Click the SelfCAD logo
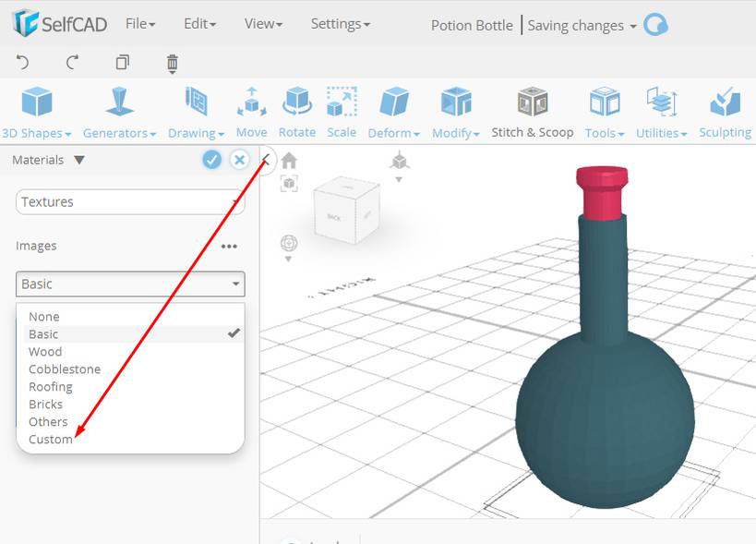756x544 pixels. [x=60, y=23]
